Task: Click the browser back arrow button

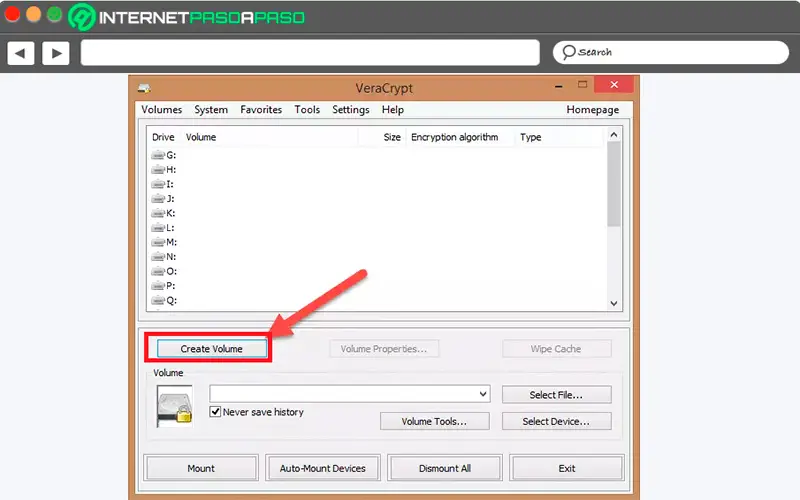Action: point(21,53)
